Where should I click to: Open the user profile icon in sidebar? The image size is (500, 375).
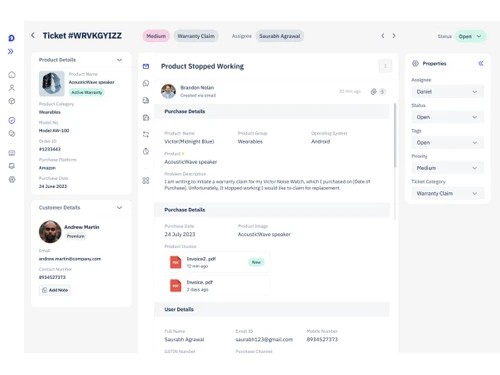point(12,88)
